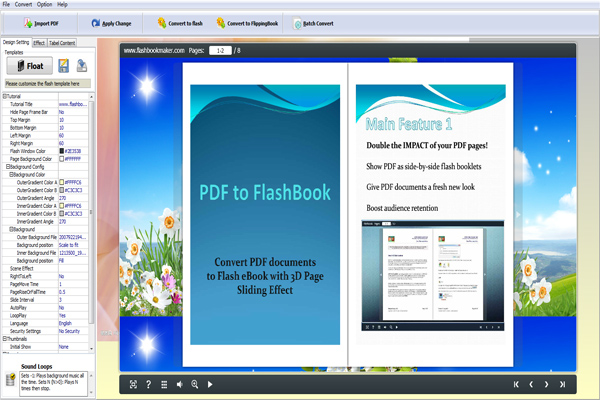
Task: Click the Hide Page Frame Bar value No
Action: click(x=73, y=112)
